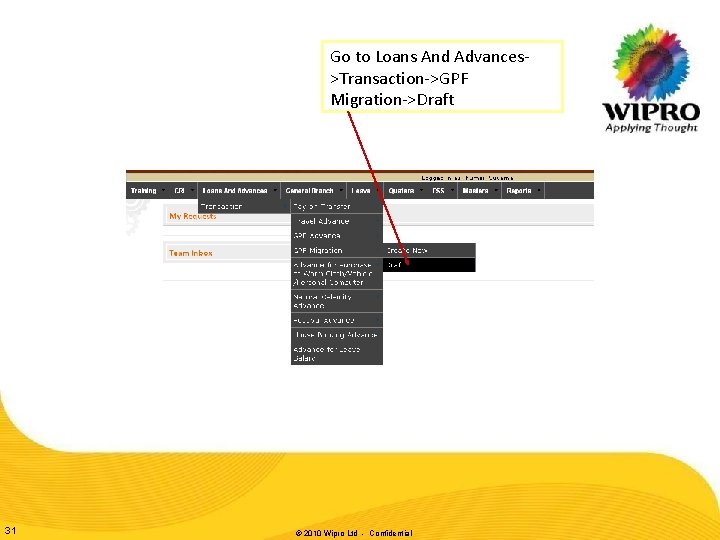Open the Masters menu
This screenshot has width=720, height=540.
point(475,191)
